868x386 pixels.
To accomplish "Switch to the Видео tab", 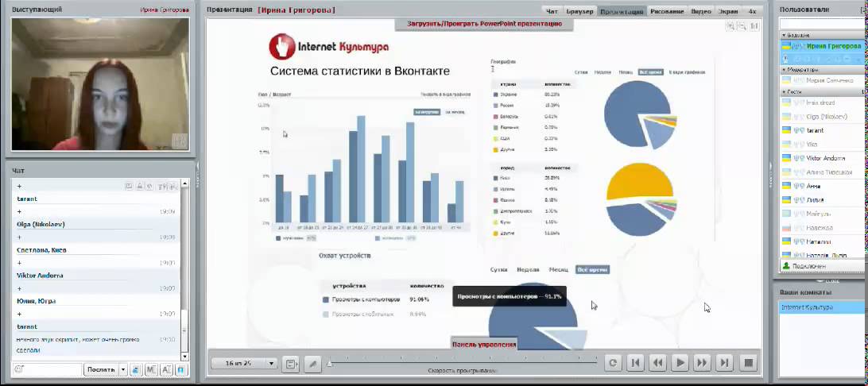I will [701, 11].
